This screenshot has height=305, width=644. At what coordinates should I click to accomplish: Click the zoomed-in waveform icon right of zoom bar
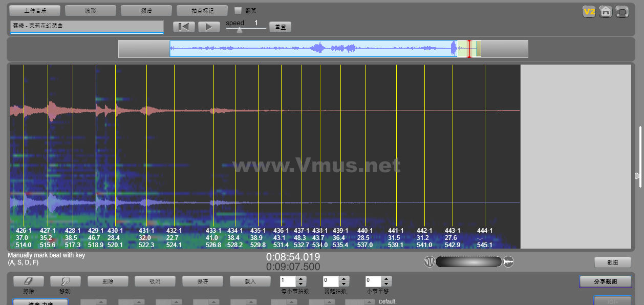(x=508, y=262)
